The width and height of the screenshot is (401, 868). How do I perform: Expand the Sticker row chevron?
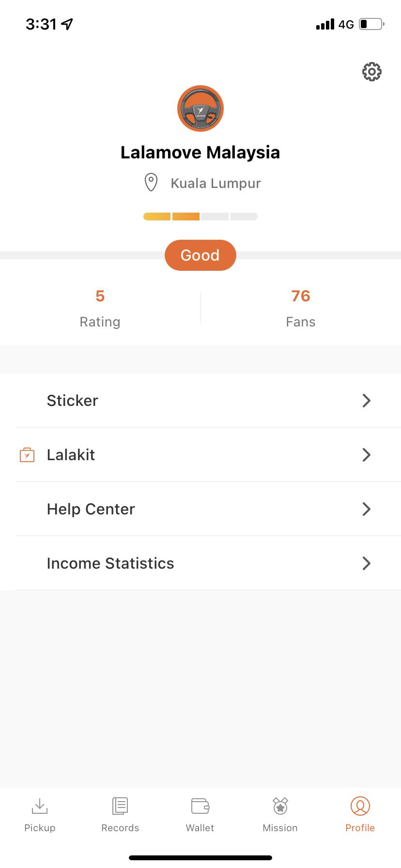click(367, 401)
